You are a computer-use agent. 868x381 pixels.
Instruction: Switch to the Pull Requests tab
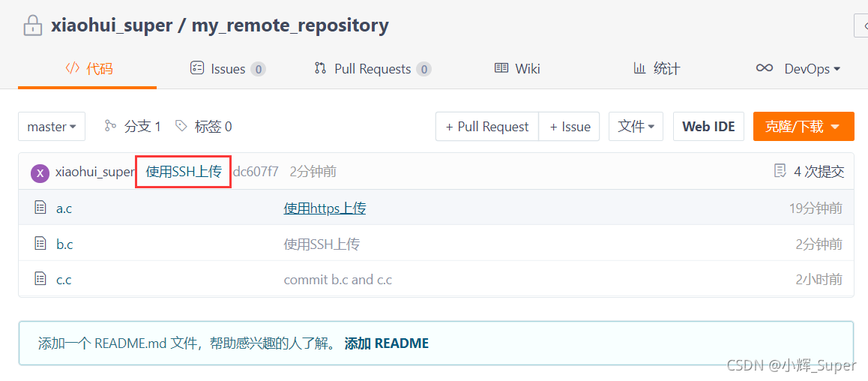(373, 69)
